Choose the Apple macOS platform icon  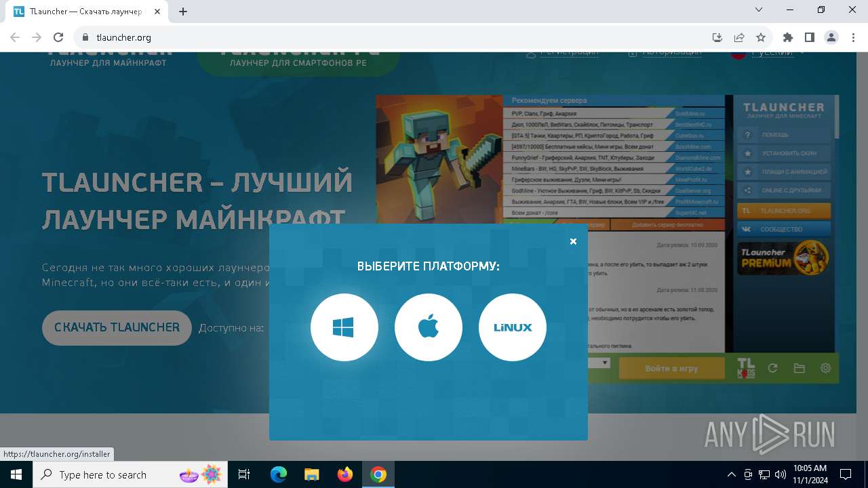pos(429,327)
